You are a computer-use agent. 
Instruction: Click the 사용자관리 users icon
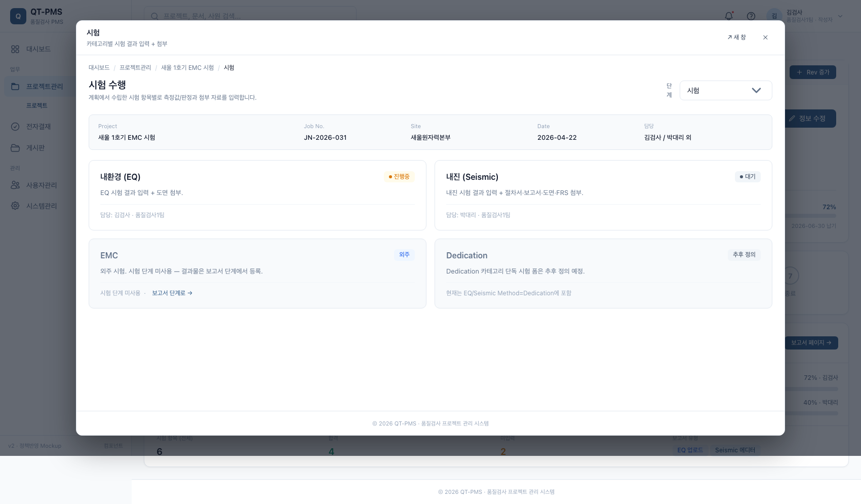tap(15, 185)
